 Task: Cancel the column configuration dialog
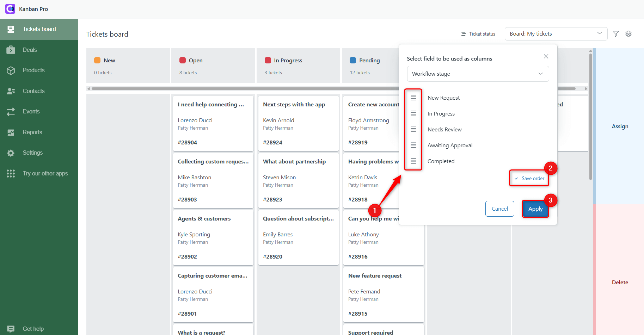[499, 209]
